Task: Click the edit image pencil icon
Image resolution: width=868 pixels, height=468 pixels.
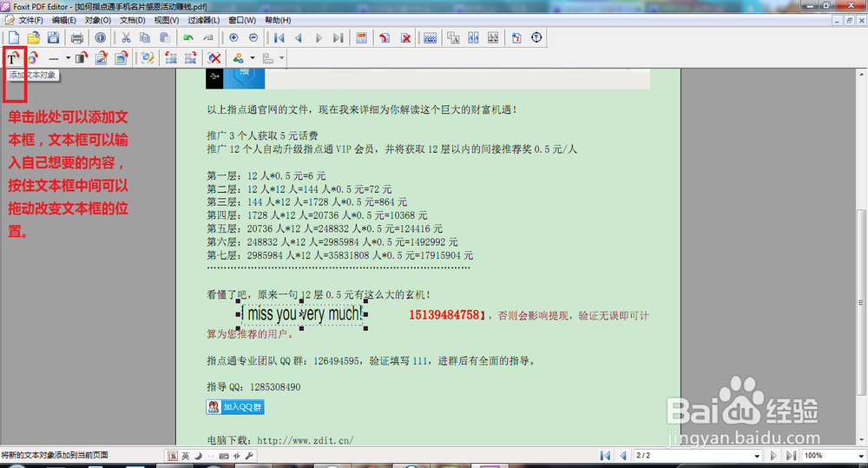Action: pyautogui.click(x=102, y=57)
